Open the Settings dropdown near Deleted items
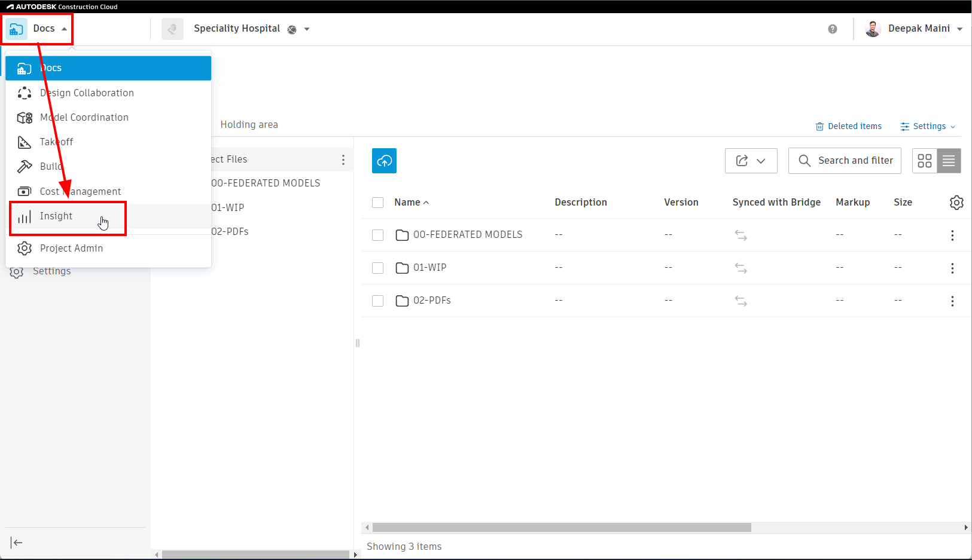Image resolution: width=972 pixels, height=560 pixels. click(x=928, y=126)
